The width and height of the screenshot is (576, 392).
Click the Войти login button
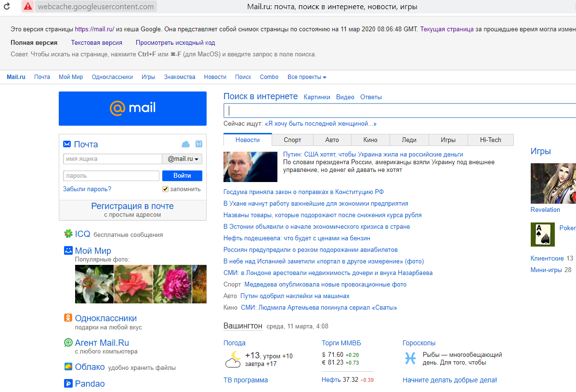click(x=182, y=176)
